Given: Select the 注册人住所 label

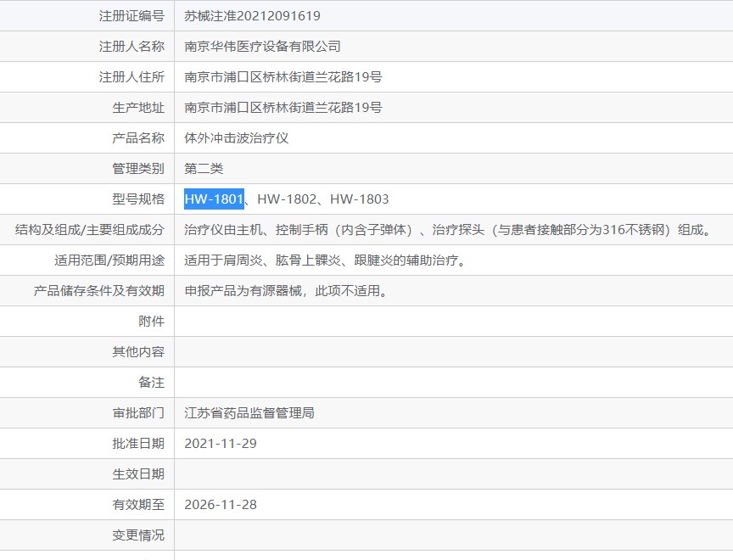Looking at the screenshot, I should click(x=131, y=76).
